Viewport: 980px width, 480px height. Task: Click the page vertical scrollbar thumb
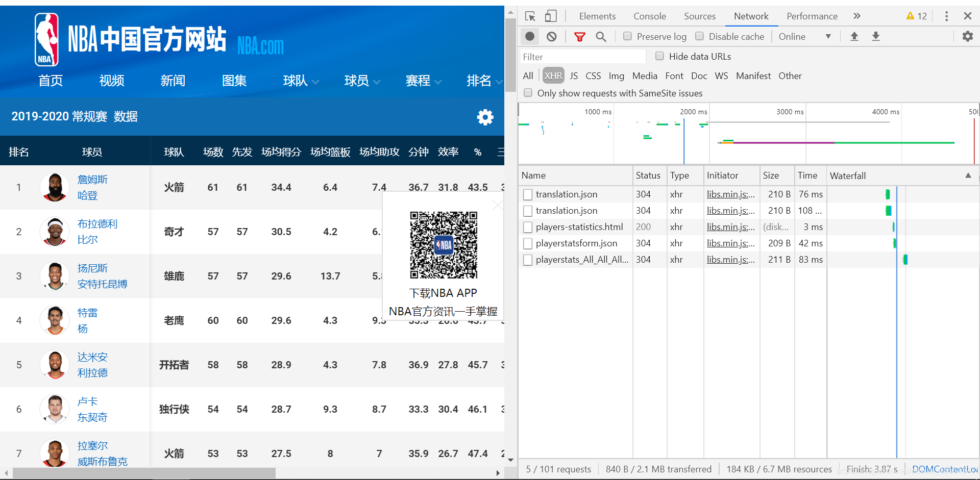tap(510, 55)
